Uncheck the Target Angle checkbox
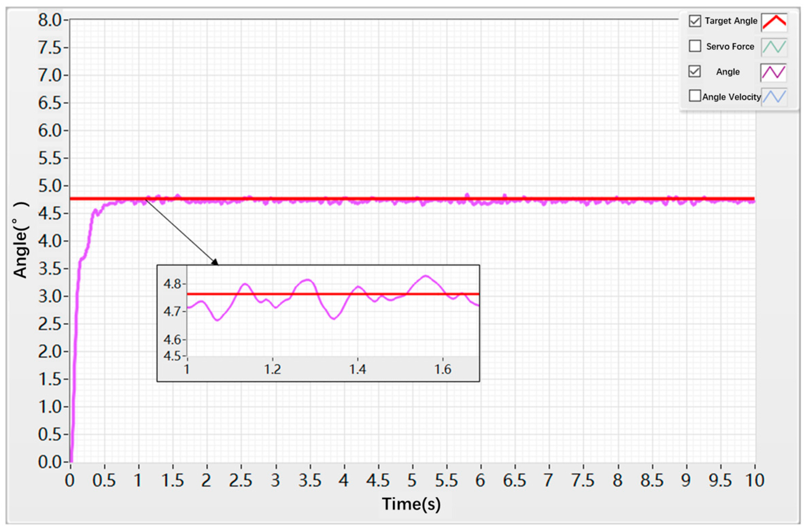The width and height of the screenshot is (806, 532). tap(695, 21)
